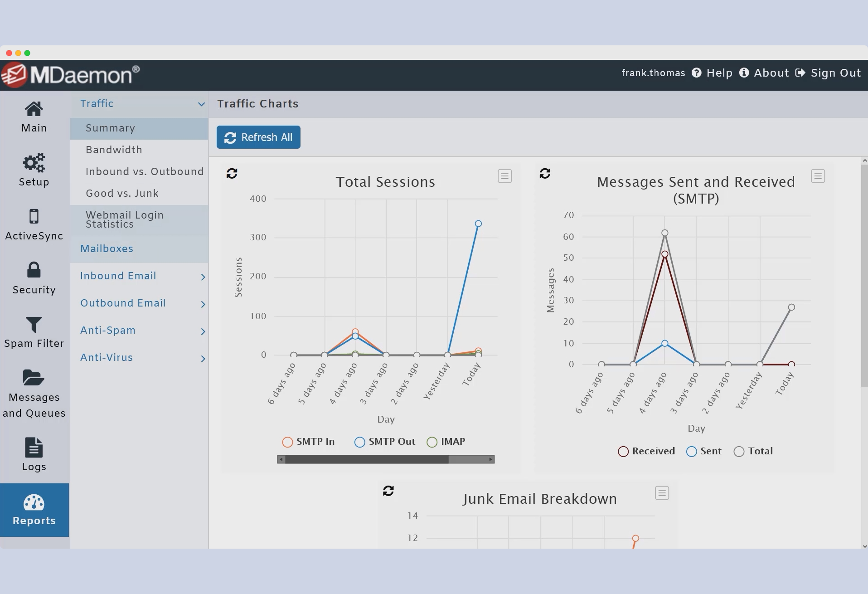The image size is (868, 594).
Task: Open the Security lock section
Action: 34,278
